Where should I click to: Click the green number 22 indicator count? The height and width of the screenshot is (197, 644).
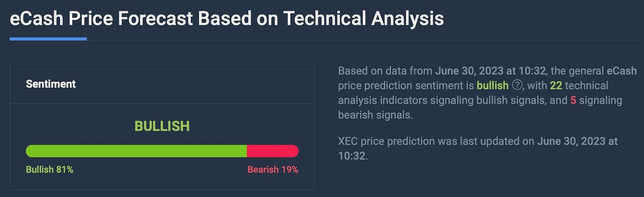tap(556, 86)
